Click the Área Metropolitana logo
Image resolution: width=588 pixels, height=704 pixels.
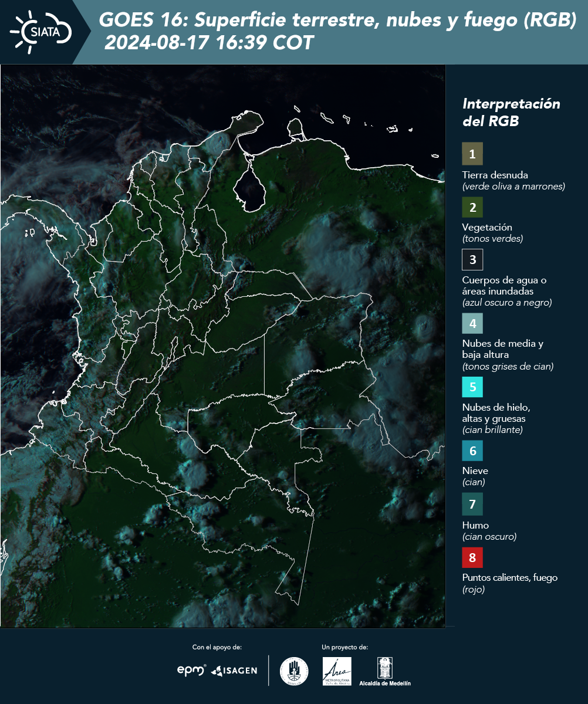click(x=337, y=671)
